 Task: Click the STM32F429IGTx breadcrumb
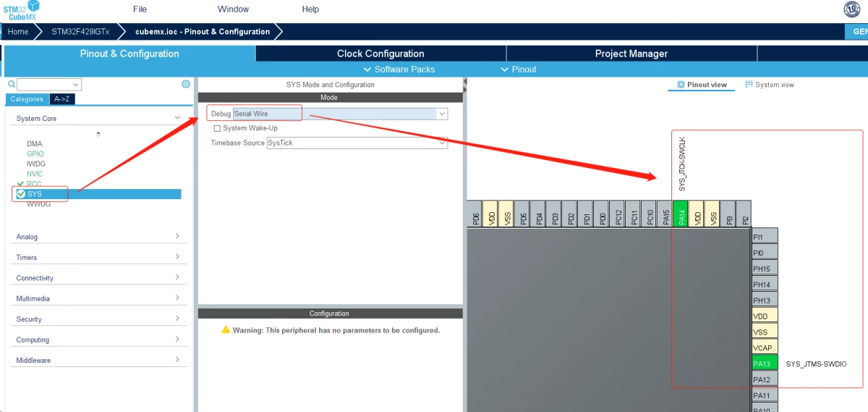coord(80,32)
